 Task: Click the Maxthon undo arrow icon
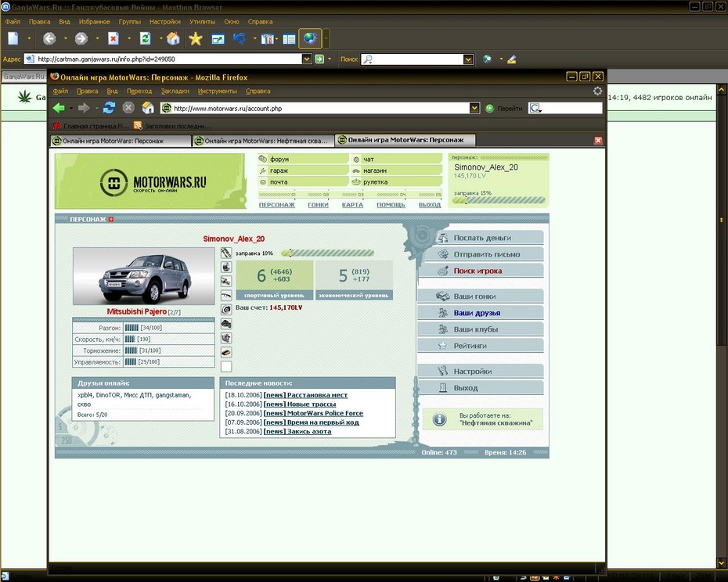tap(239, 39)
